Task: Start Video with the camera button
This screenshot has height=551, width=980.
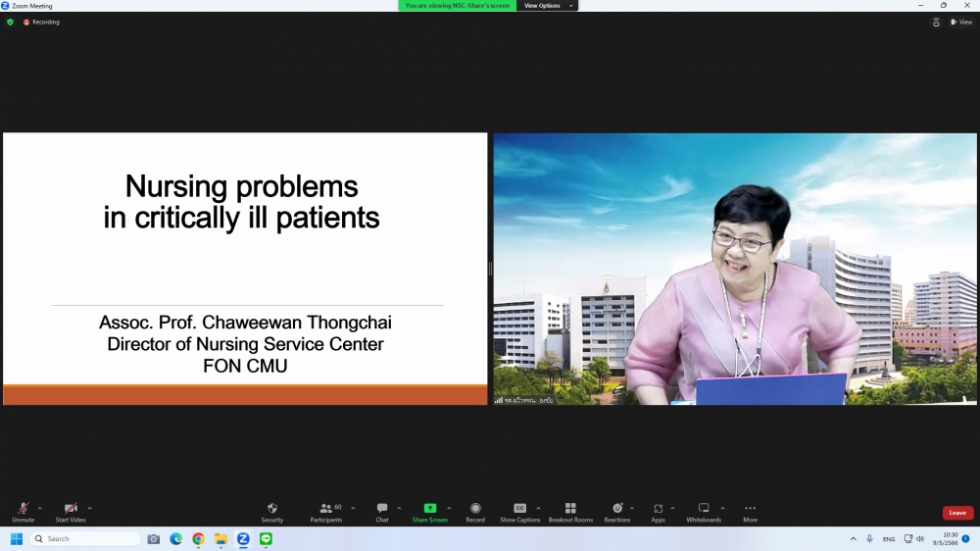Action: pos(71,512)
